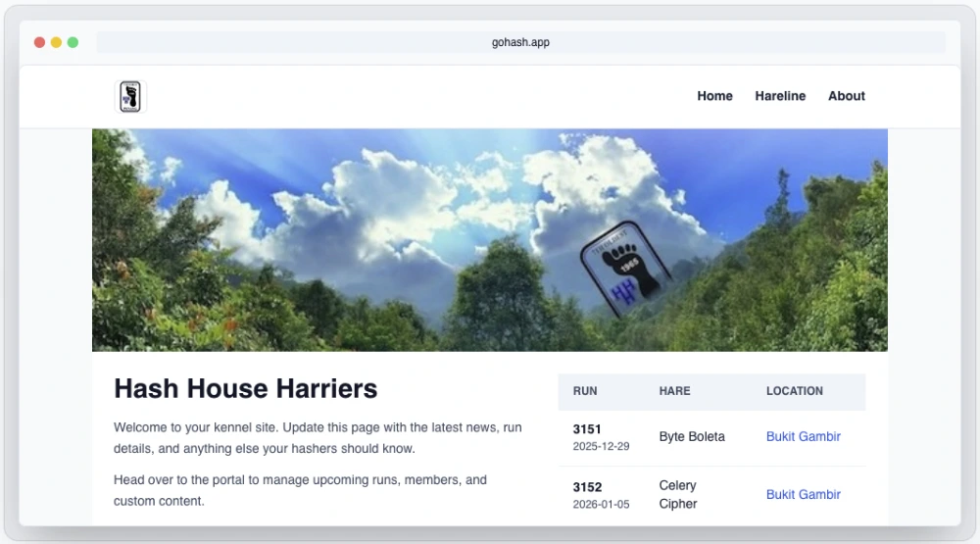Click the date 2026-01-05

(601, 505)
